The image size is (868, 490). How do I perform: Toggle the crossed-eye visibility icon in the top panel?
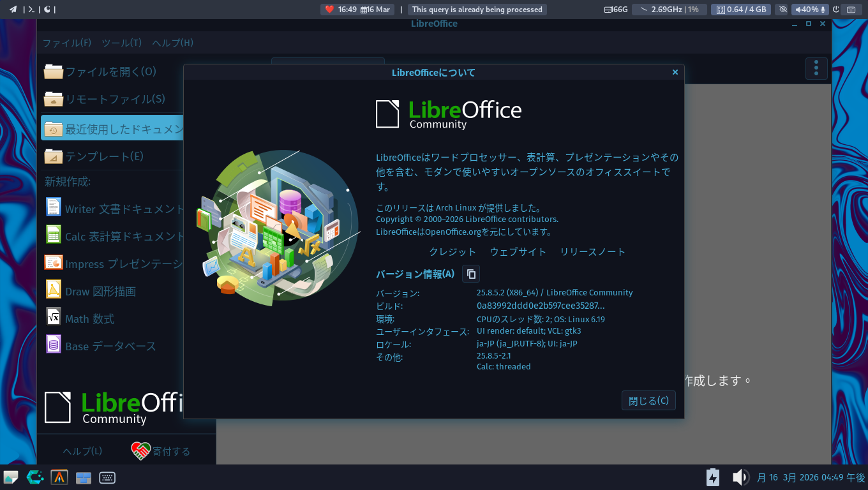783,10
